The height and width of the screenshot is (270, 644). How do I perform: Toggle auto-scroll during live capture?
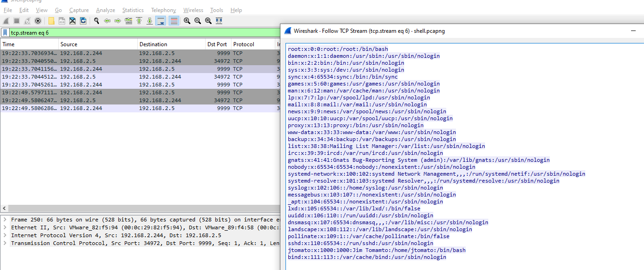point(161,21)
